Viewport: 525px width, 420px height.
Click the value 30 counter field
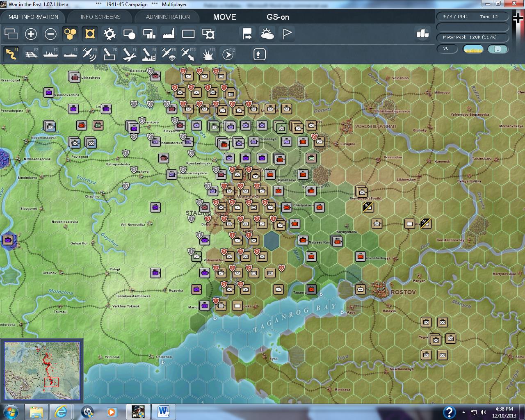(x=447, y=49)
